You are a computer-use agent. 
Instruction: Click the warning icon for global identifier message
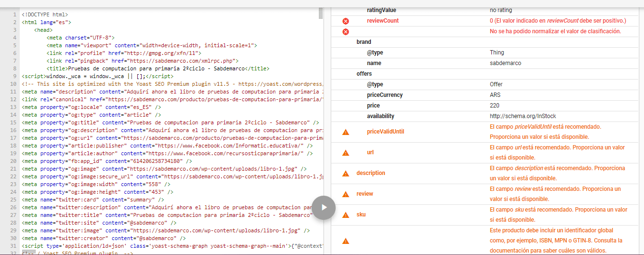tap(345, 241)
